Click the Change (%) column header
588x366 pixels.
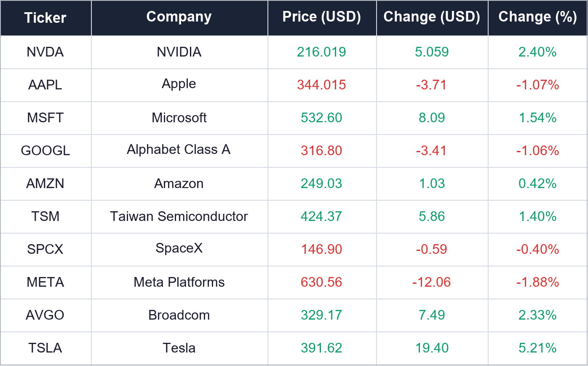click(x=538, y=18)
